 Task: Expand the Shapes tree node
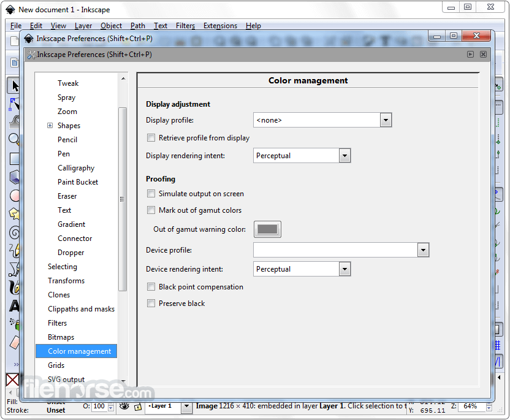point(50,126)
